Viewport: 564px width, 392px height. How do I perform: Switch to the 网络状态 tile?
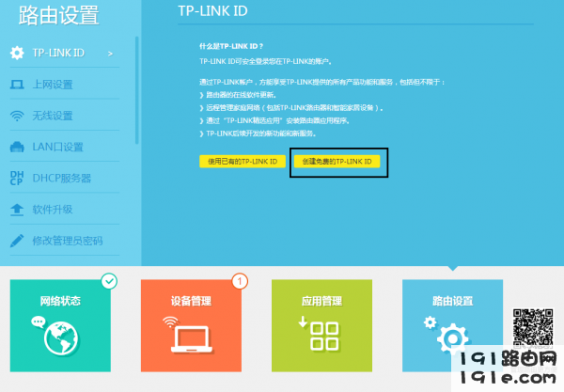coord(60,325)
